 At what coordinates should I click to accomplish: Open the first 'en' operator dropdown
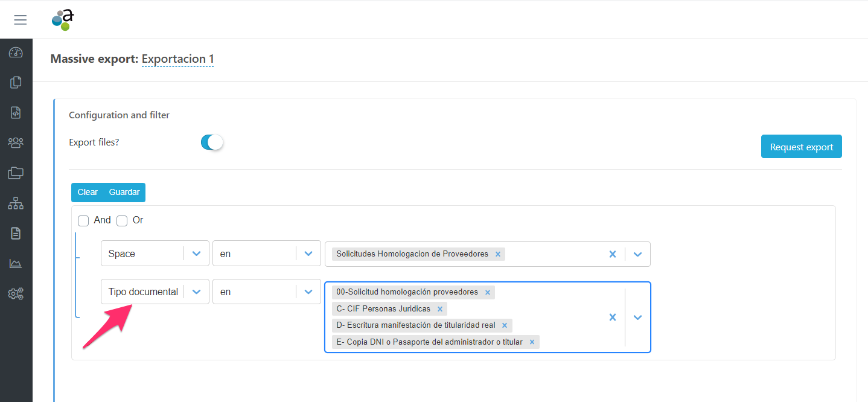(x=308, y=254)
